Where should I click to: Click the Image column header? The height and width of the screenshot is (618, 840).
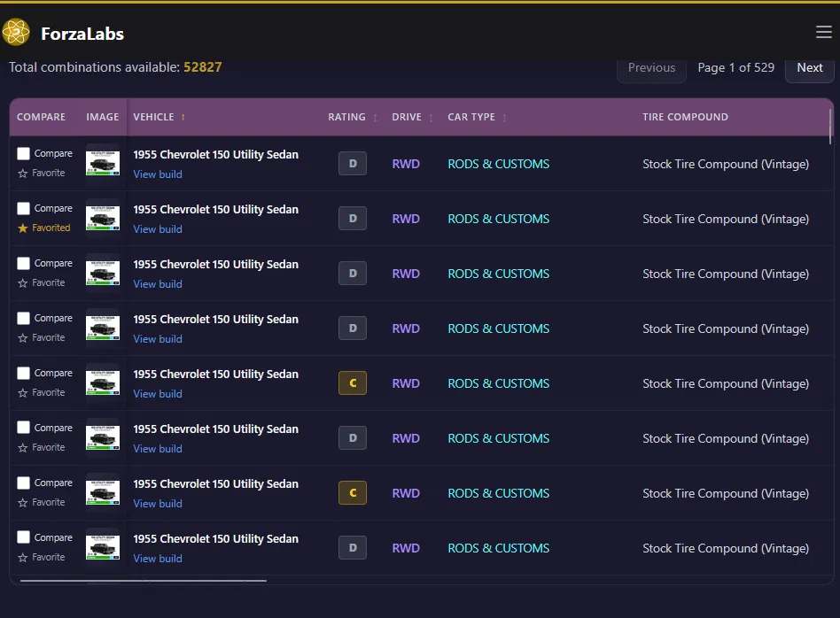103,117
